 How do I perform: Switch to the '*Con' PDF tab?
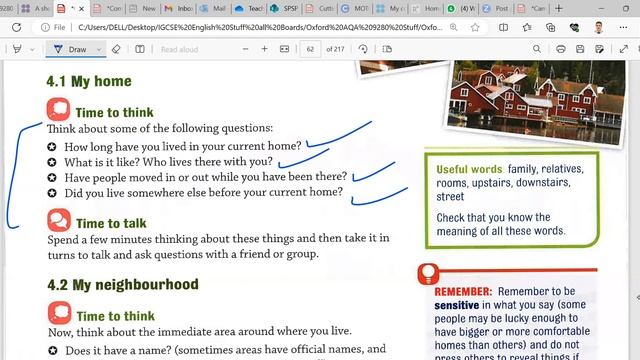coord(107,8)
